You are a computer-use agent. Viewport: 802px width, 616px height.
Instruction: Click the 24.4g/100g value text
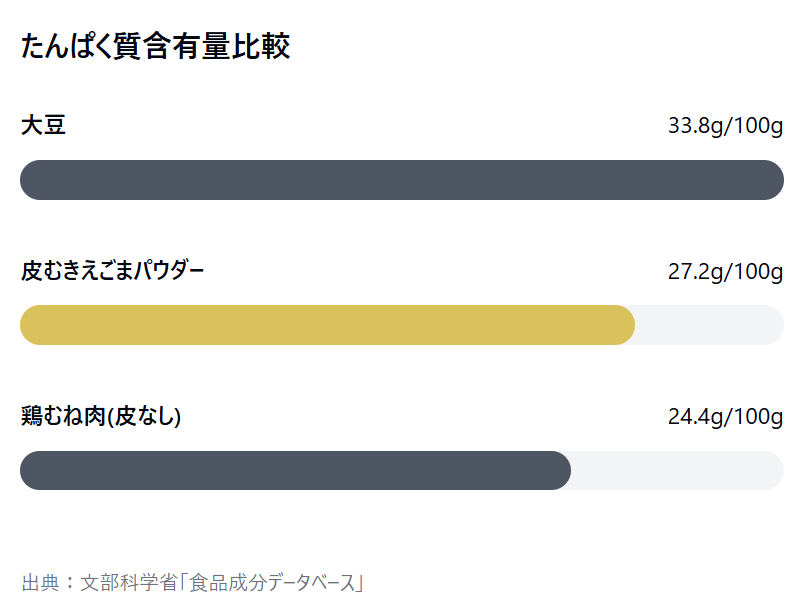[x=725, y=417]
